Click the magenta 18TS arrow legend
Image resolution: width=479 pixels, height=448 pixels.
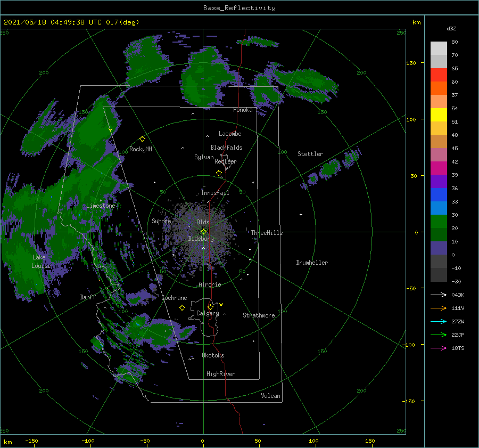point(439,348)
